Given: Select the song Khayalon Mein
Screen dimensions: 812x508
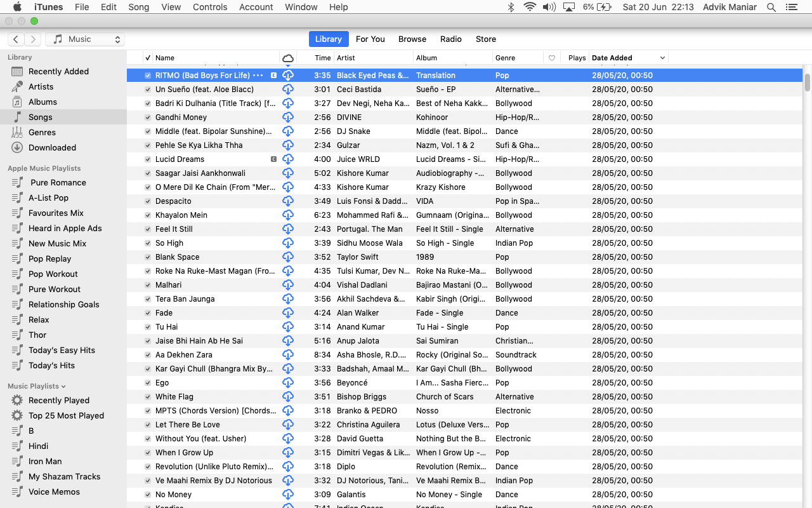Looking at the screenshot, I should [465, 215].
